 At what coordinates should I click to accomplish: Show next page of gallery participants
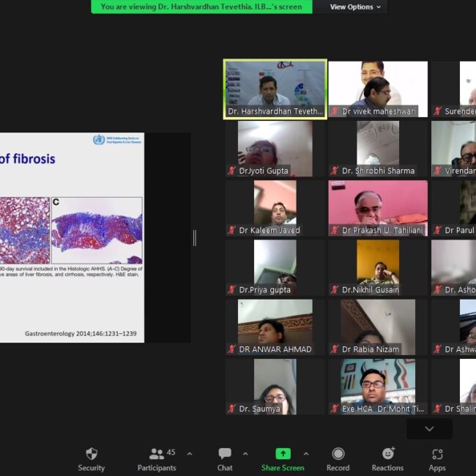point(429,429)
